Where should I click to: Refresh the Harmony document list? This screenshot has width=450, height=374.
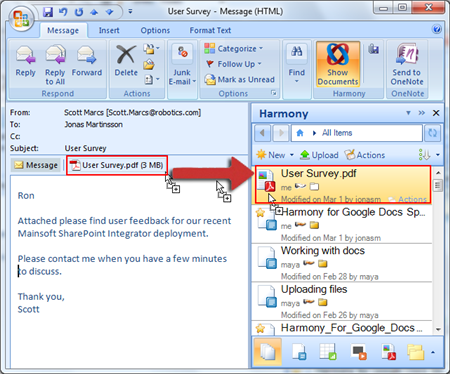pos(433,133)
